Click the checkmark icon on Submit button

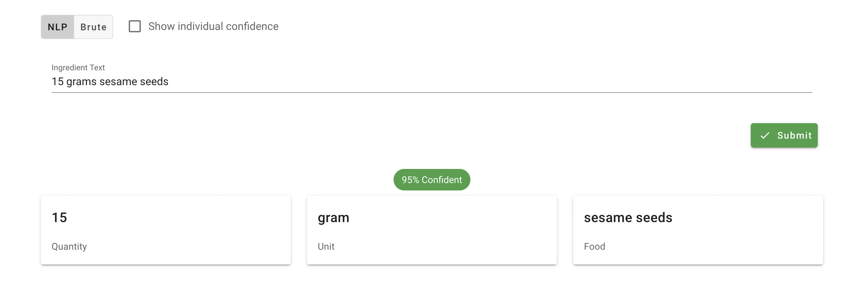pyautogui.click(x=766, y=135)
